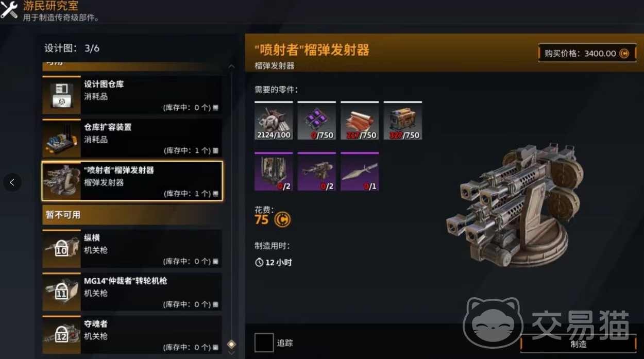Screen dimensions: 644x359
Task: Click the scrap metal part icon showing 2124/100
Action: click(274, 121)
